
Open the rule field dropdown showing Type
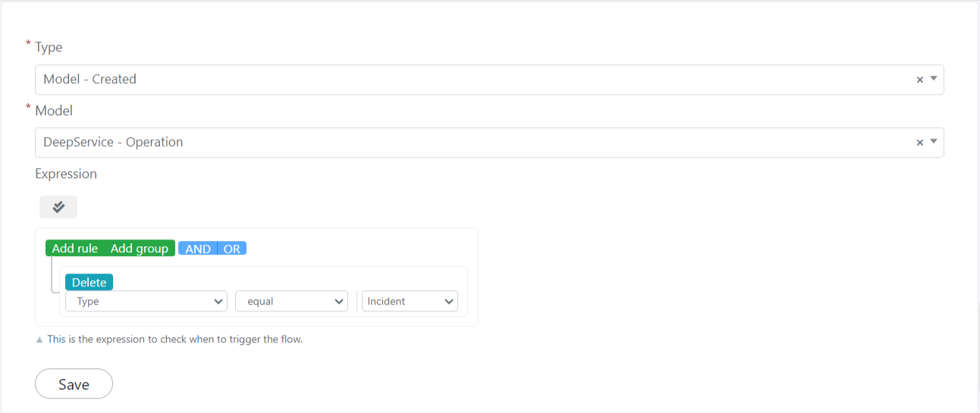point(146,301)
